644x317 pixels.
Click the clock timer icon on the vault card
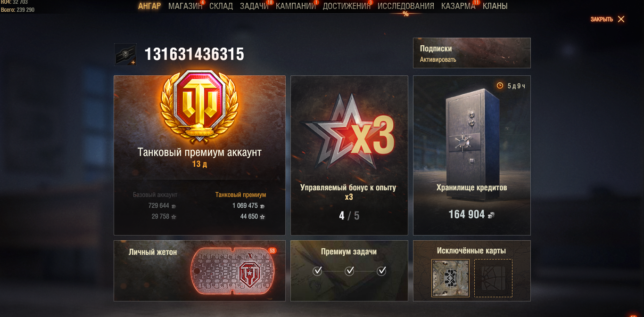[500, 86]
